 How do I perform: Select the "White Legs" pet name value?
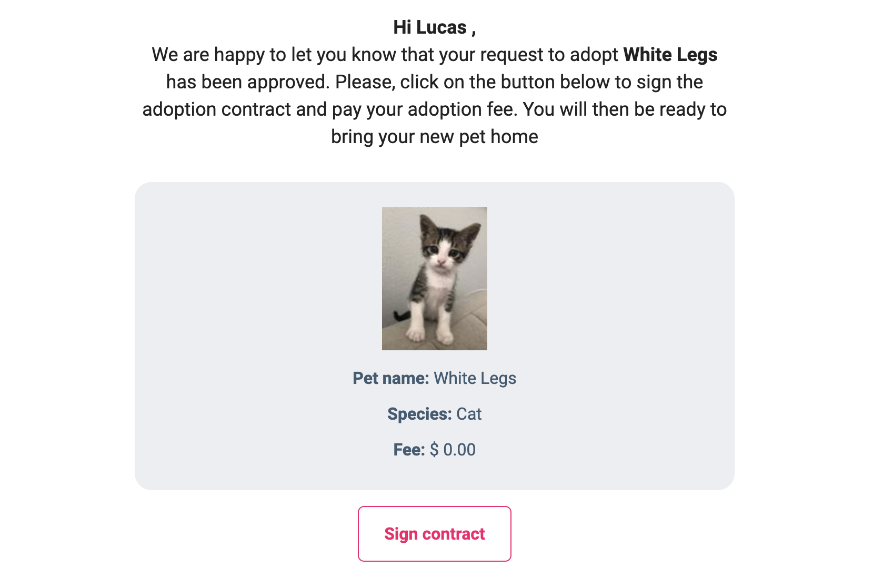pos(475,378)
